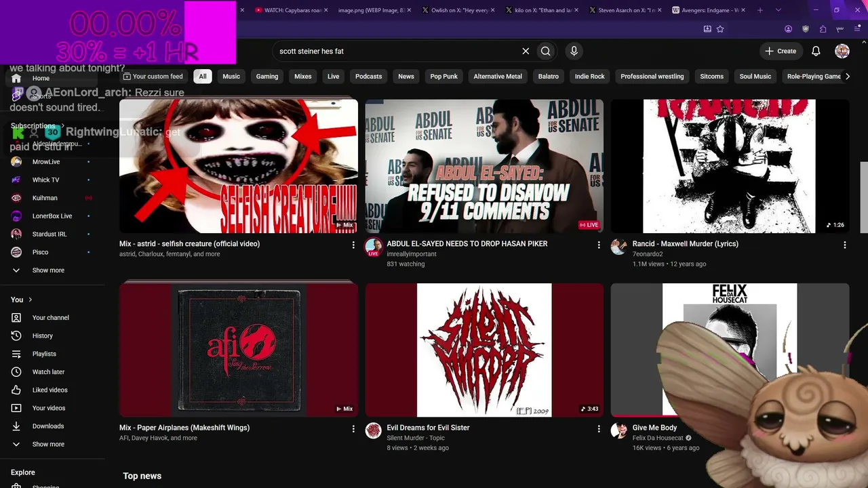Click the Create button
The image size is (868, 488).
(781, 51)
